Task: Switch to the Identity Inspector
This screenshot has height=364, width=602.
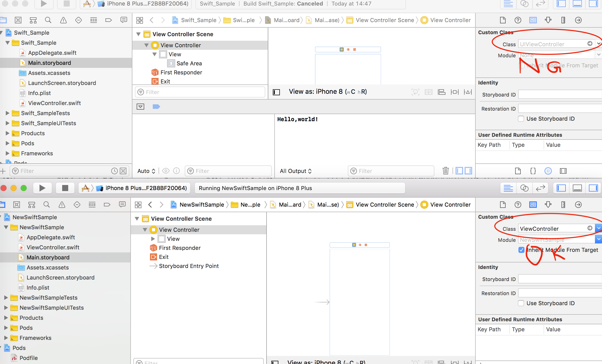Action: [x=533, y=20]
